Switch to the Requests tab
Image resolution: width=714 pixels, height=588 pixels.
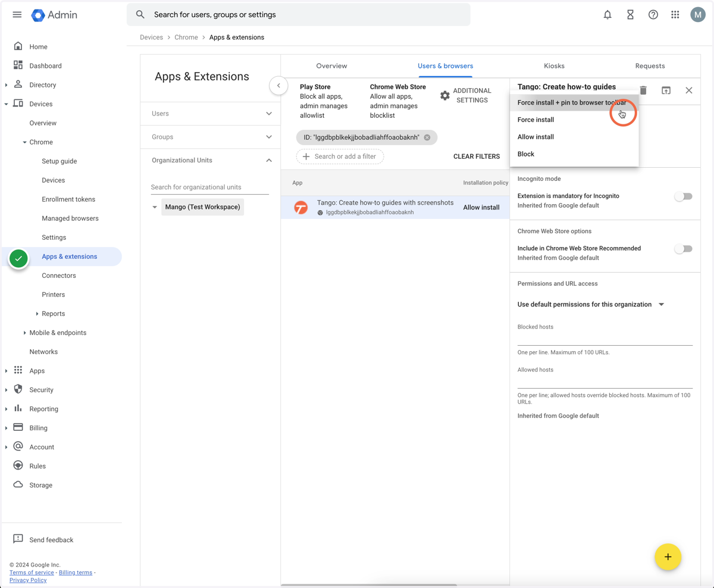click(x=650, y=66)
